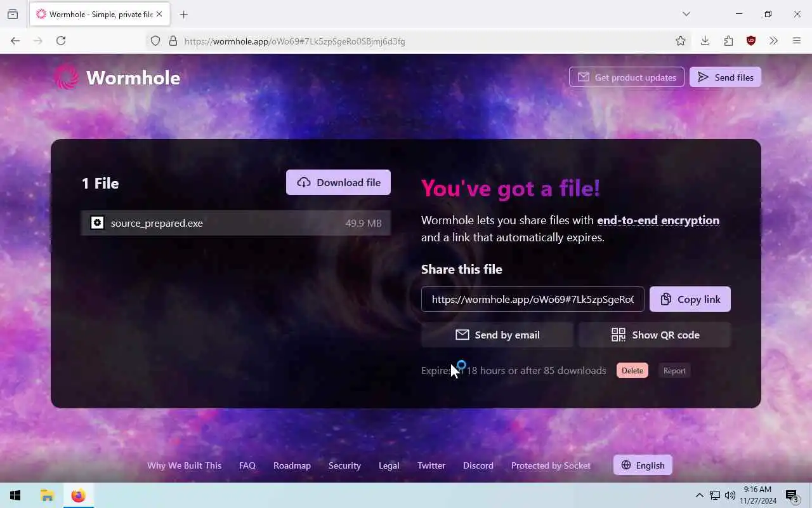
Task: Open the volume speaker tray icon
Action: tap(730, 495)
